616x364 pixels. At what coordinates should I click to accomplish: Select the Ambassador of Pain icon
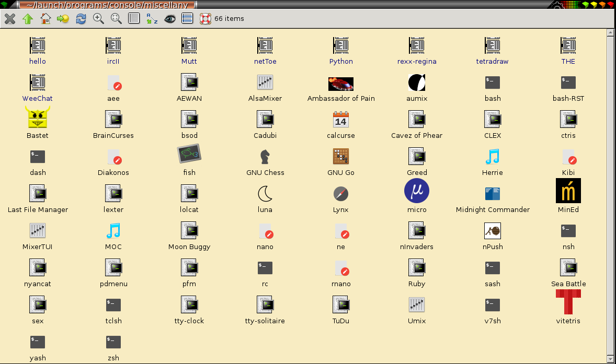pos(341,84)
